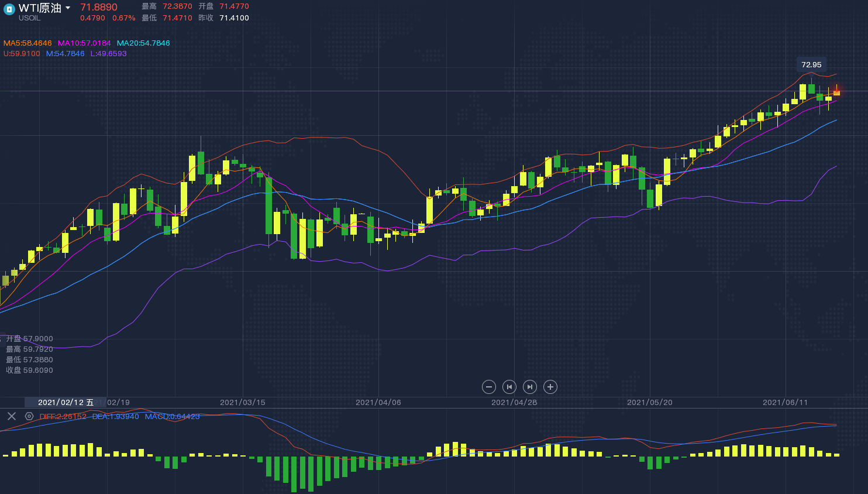
Task: Jump to the earliest candles
Action: tap(509, 387)
